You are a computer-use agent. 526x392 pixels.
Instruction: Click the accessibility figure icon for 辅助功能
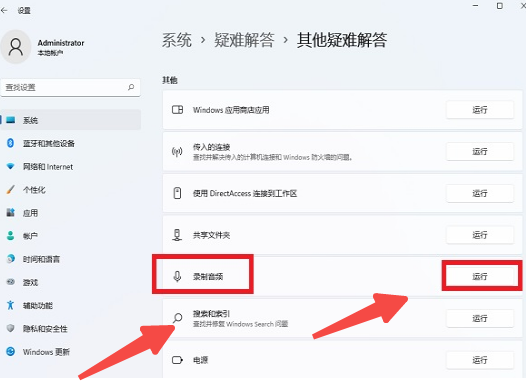point(10,305)
